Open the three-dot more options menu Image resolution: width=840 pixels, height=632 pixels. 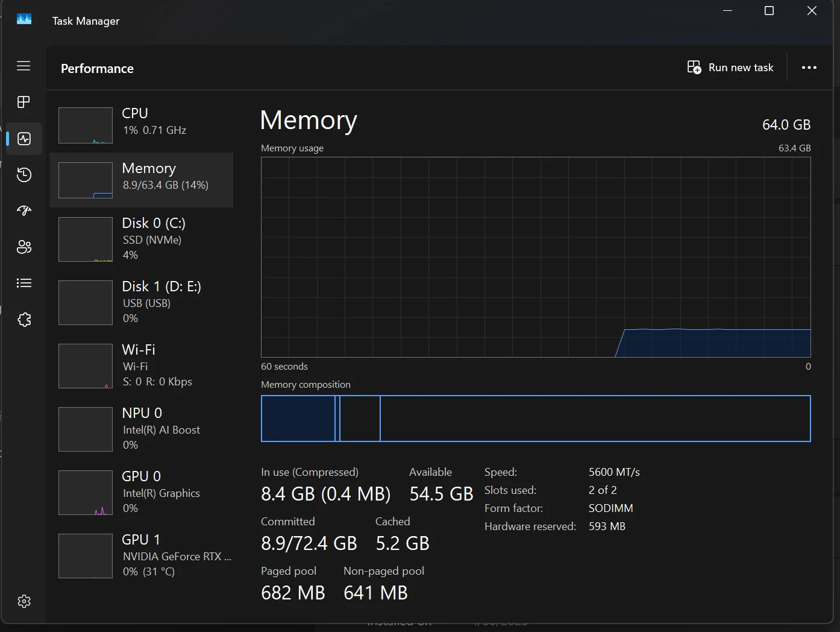coord(809,68)
